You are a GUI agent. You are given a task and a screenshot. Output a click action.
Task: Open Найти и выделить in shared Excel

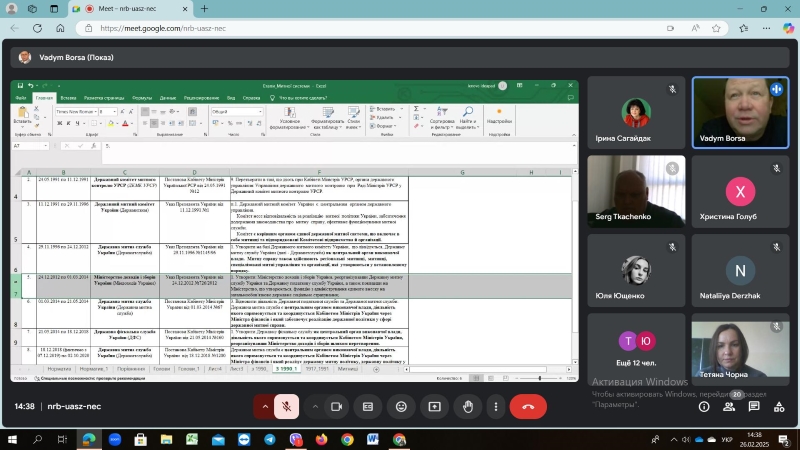pos(468,117)
